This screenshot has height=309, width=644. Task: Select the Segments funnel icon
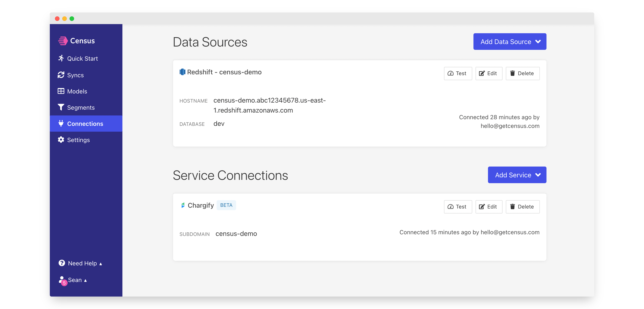coord(61,107)
